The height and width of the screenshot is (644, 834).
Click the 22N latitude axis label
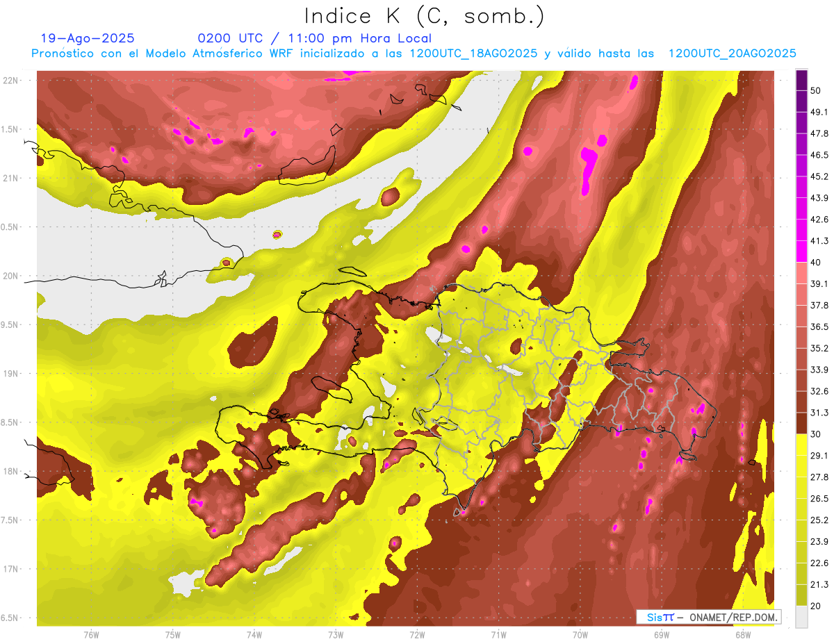13,80
